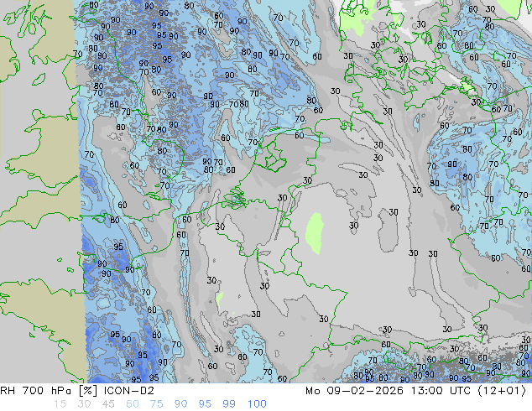Click the legend value 90 in the color scale
This screenshot has height=411, width=532.
tap(180, 404)
